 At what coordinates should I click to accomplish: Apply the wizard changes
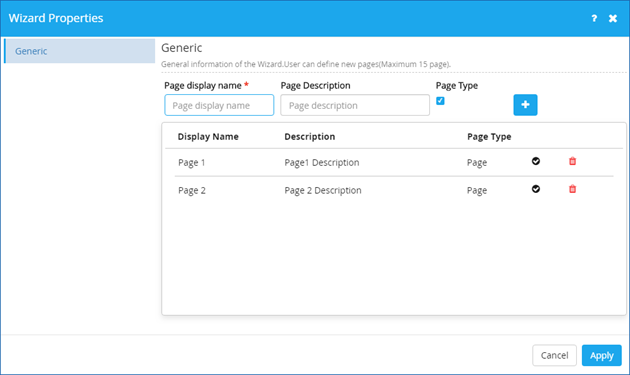pos(601,355)
